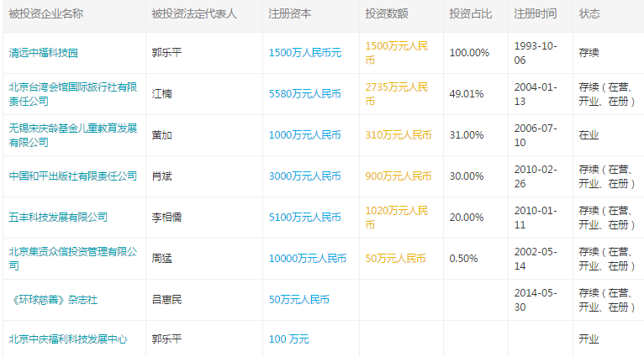The width and height of the screenshot is (644, 357).
Task: Open 清远中福科技园 company link
Action: point(43,53)
